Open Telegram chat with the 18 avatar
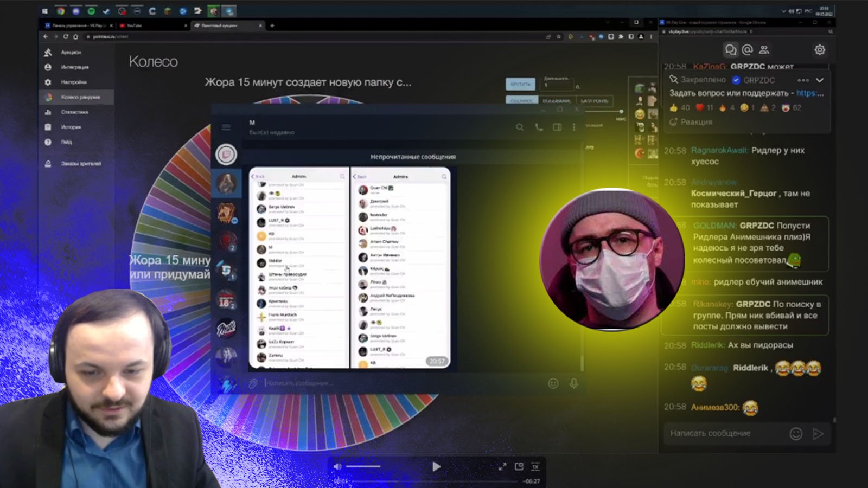 (226, 300)
